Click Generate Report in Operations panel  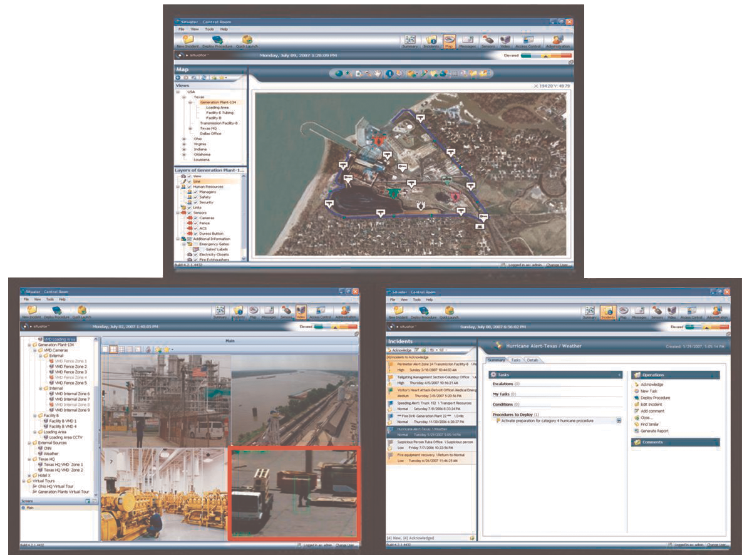pyautogui.click(x=654, y=431)
